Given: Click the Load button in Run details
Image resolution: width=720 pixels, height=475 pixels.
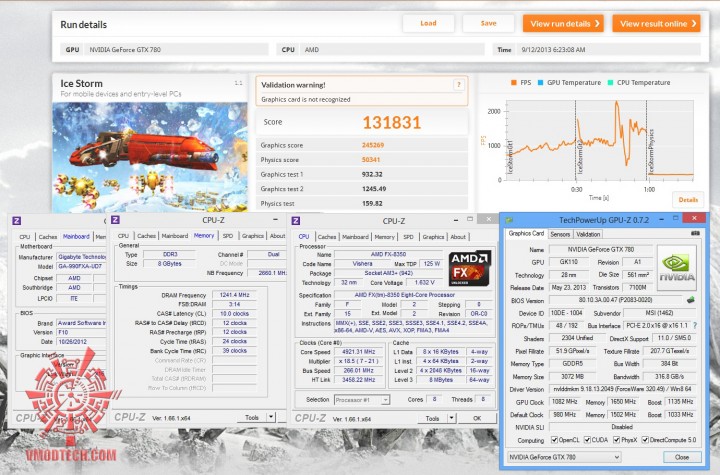Looking at the screenshot, I should 428,23.
